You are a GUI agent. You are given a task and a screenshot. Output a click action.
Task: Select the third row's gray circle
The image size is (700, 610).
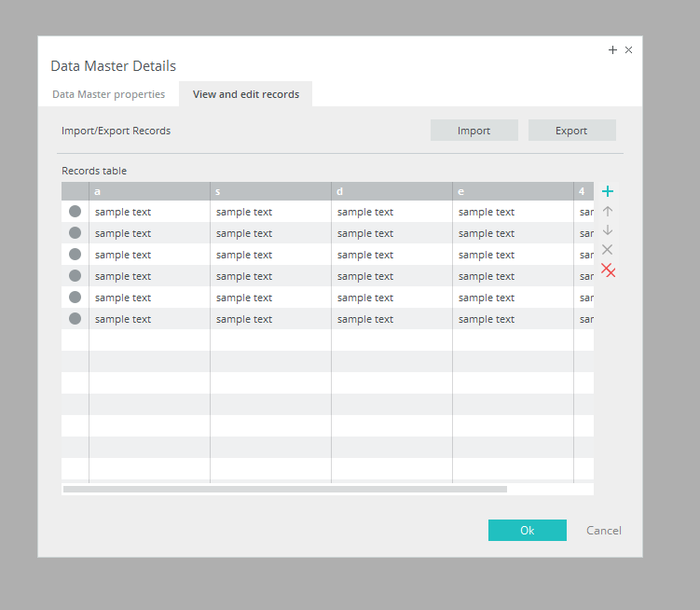(x=75, y=255)
